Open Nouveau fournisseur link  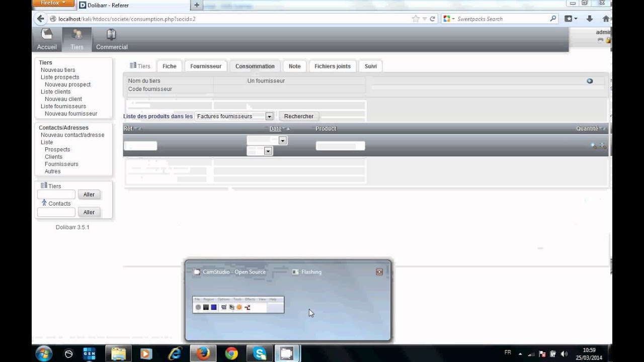71,114
